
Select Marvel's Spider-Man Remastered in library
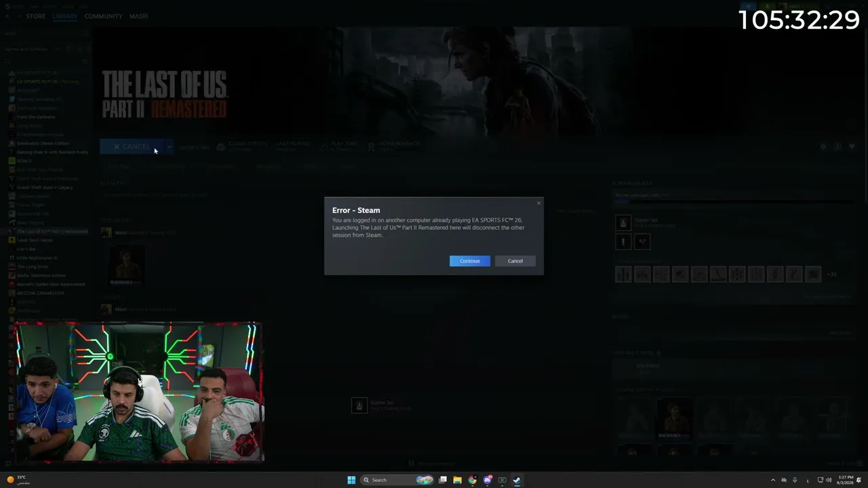pyautogui.click(x=47, y=284)
